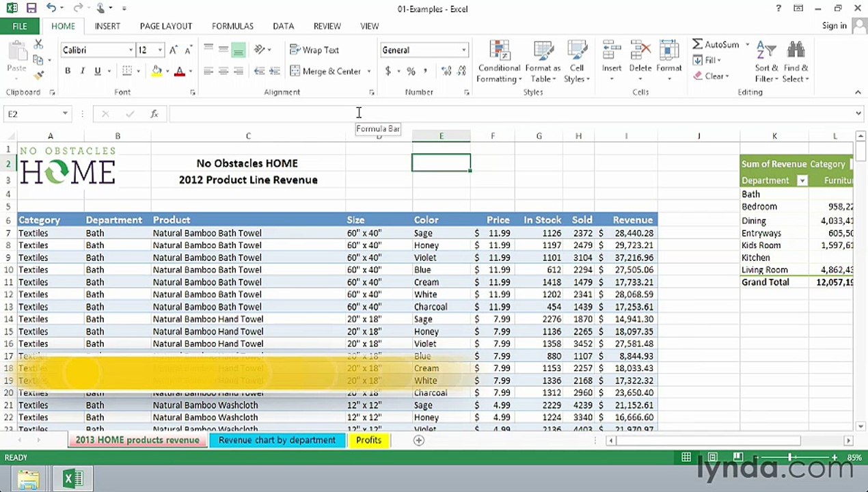Toggle Underline formatting
The image size is (868, 492).
click(97, 71)
